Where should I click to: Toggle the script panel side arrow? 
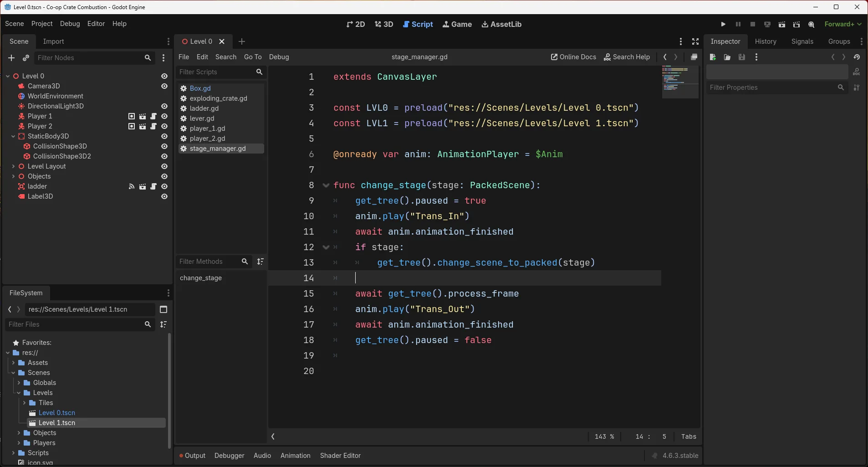(x=273, y=436)
